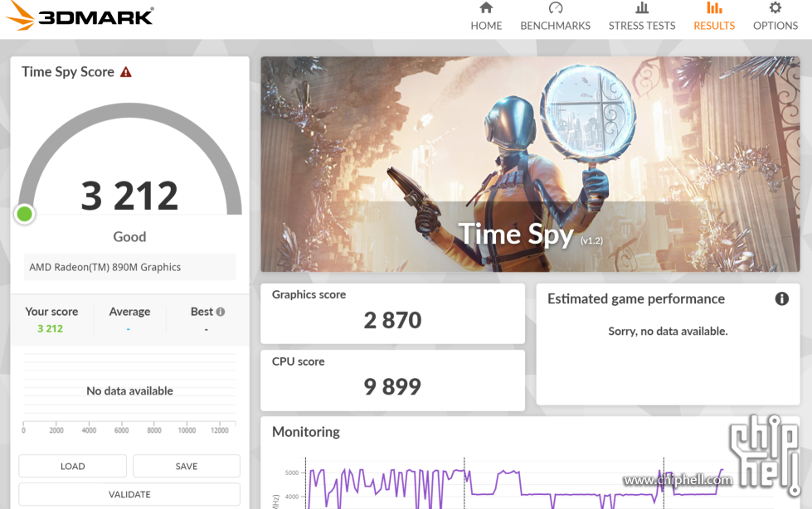Click the Monitoring heading
812x509 pixels.
[x=306, y=432]
